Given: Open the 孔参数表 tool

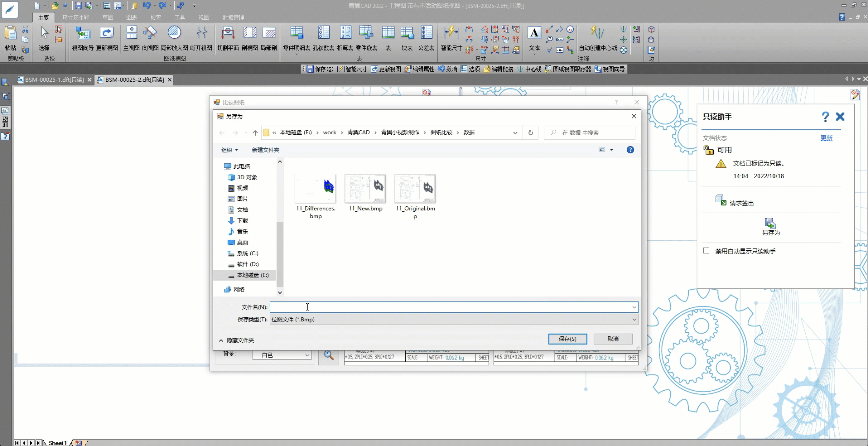Looking at the screenshot, I should (323, 38).
